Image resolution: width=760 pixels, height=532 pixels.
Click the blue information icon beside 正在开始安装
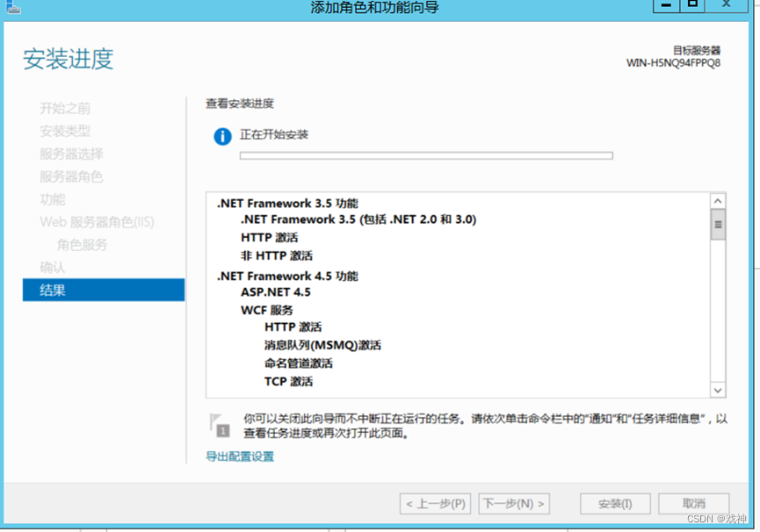222,136
